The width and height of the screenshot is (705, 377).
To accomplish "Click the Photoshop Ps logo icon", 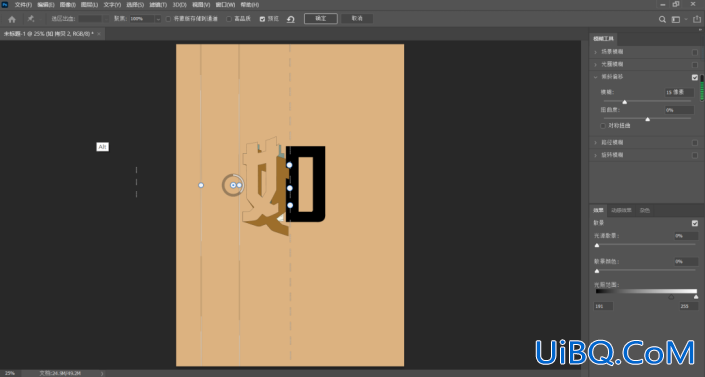I will point(5,4).
